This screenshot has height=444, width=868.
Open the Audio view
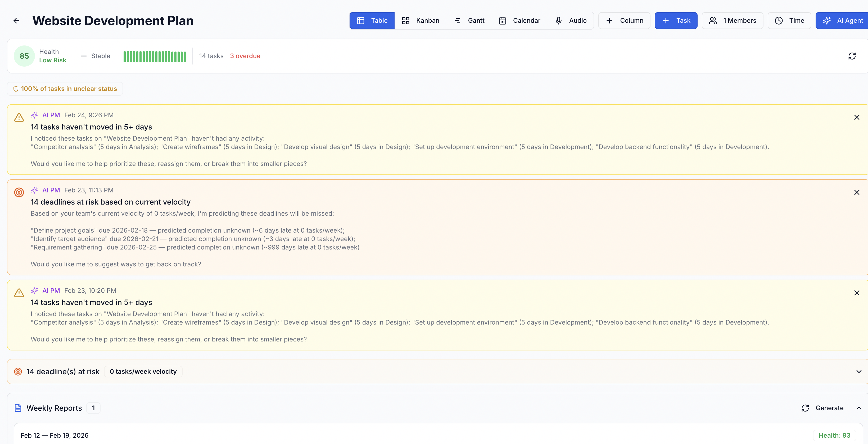[571, 21]
